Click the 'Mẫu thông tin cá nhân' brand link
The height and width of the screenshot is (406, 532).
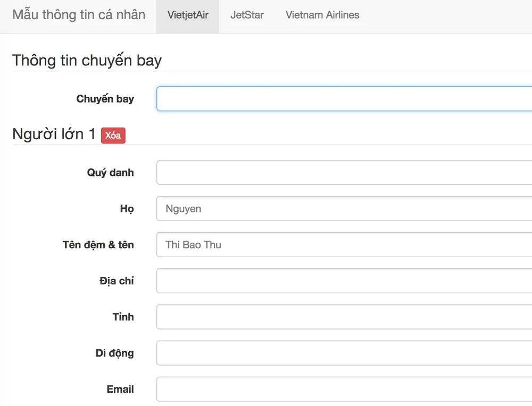pos(79,15)
